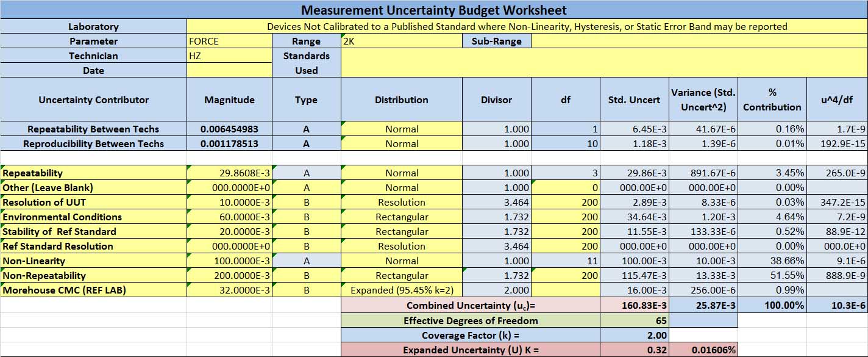The height and width of the screenshot is (357, 868).
Task: Click the Non-Linearity magnitude value 100.0000E-3
Action: point(229,261)
